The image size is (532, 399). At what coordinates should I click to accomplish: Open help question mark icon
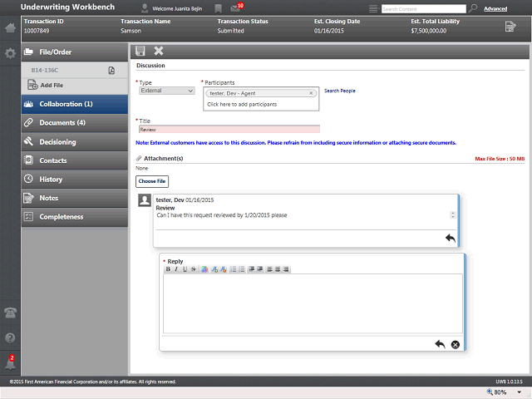(x=10, y=338)
